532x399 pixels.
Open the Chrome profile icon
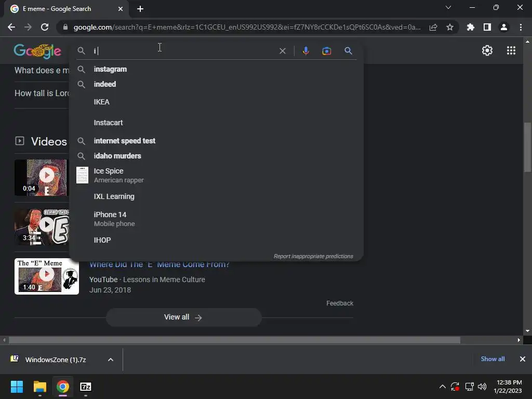pos(504,27)
